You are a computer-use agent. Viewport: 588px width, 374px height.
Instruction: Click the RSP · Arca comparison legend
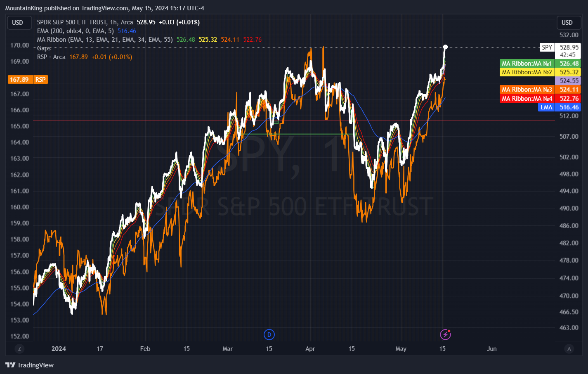pos(51,57)
